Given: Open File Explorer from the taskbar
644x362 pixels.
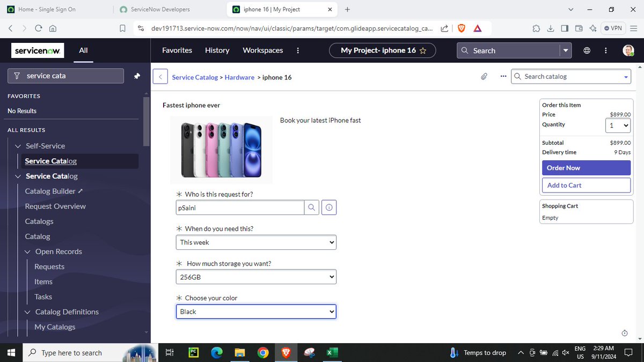Looking at the screenshot, I should 239,352.
